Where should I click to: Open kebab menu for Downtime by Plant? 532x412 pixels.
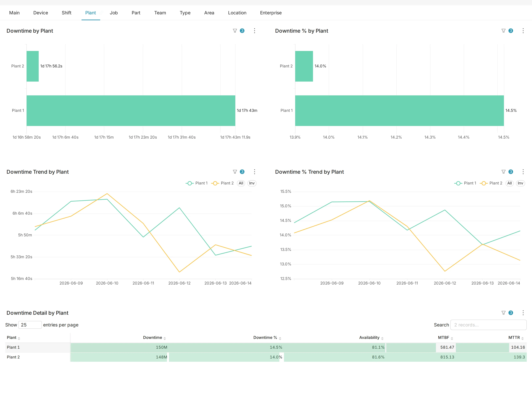[x=255, y=31]
